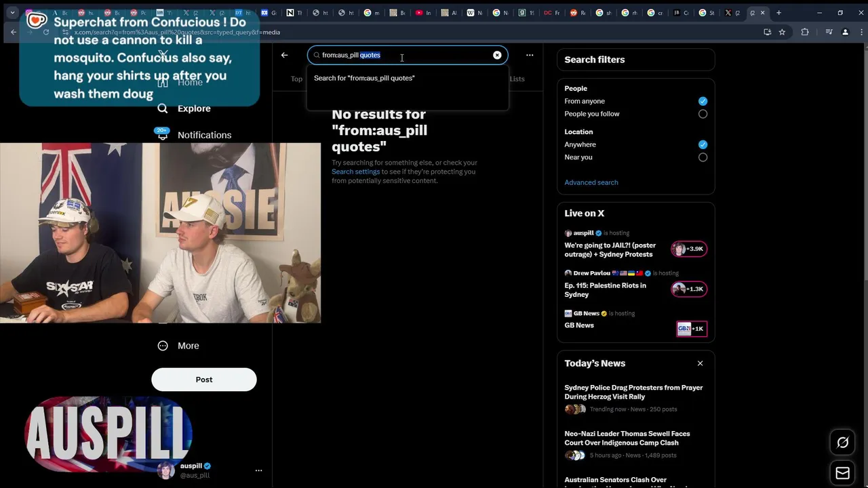This screenshot has width=868, height=488.
Task: Switch to the Lists results tab
Action: pyautogui.click(x=517, y=79)
